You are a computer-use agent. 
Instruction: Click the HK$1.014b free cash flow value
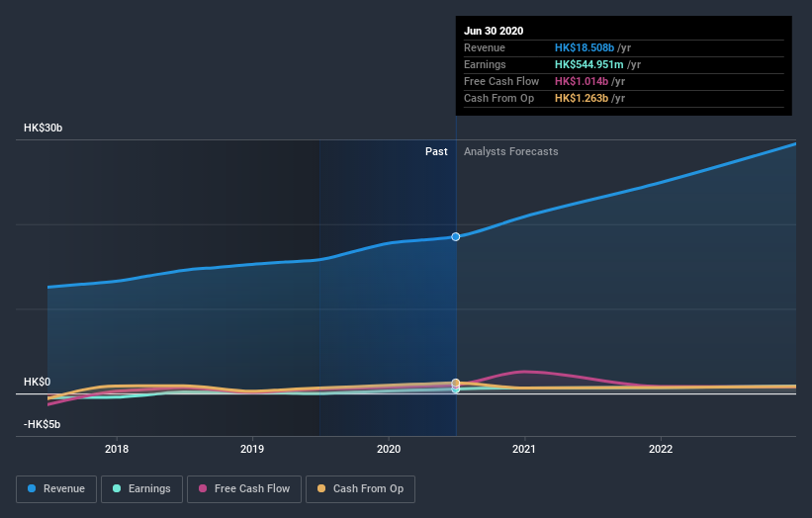tap(582, 81)
